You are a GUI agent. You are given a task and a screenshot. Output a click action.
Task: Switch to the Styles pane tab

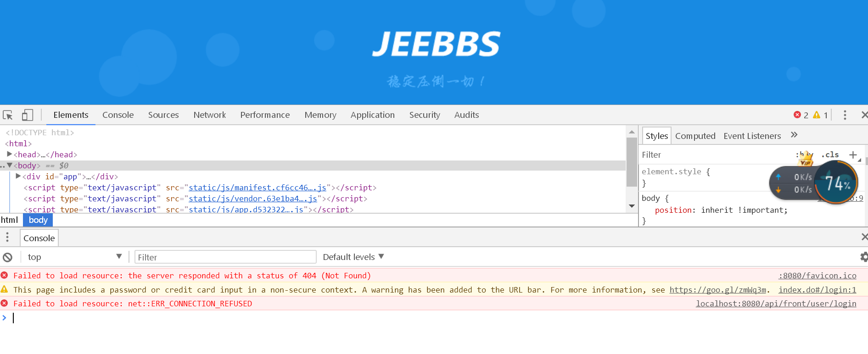pyautogui.click(x=656, y=136)
